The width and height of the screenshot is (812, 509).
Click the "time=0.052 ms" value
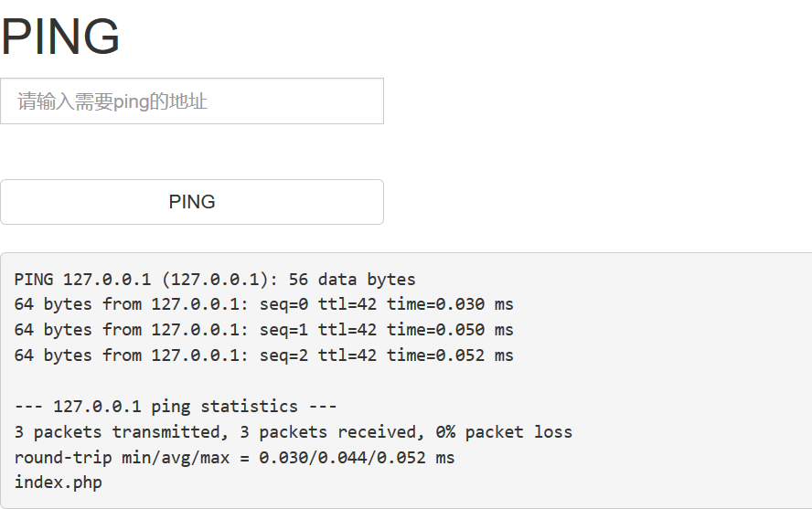tap(450, 355)
